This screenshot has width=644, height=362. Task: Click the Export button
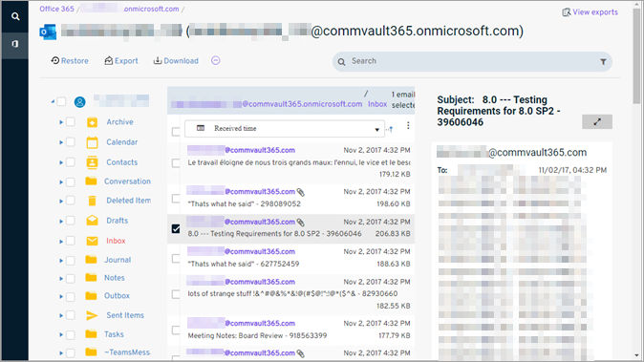pos(121,61)
